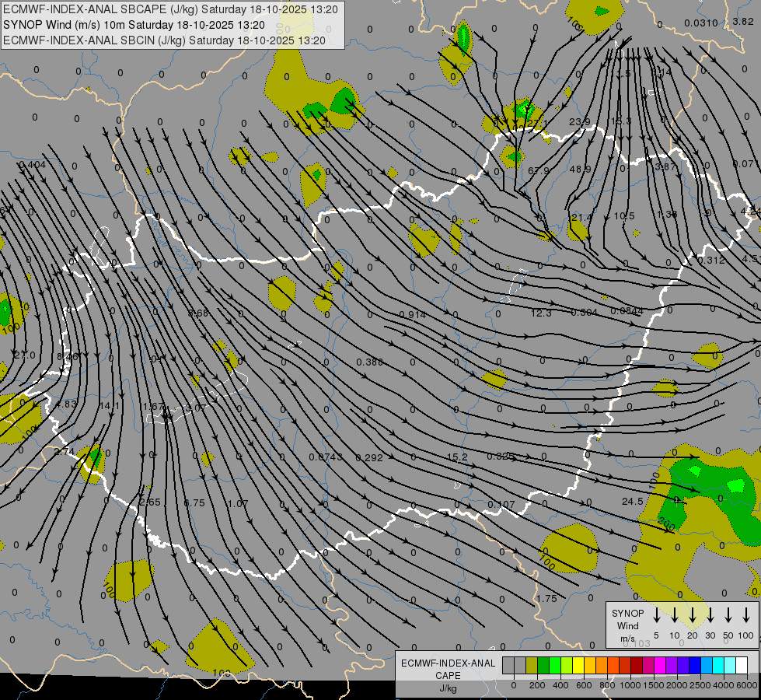Click the 0.404 value on the map

coord(33,165)
